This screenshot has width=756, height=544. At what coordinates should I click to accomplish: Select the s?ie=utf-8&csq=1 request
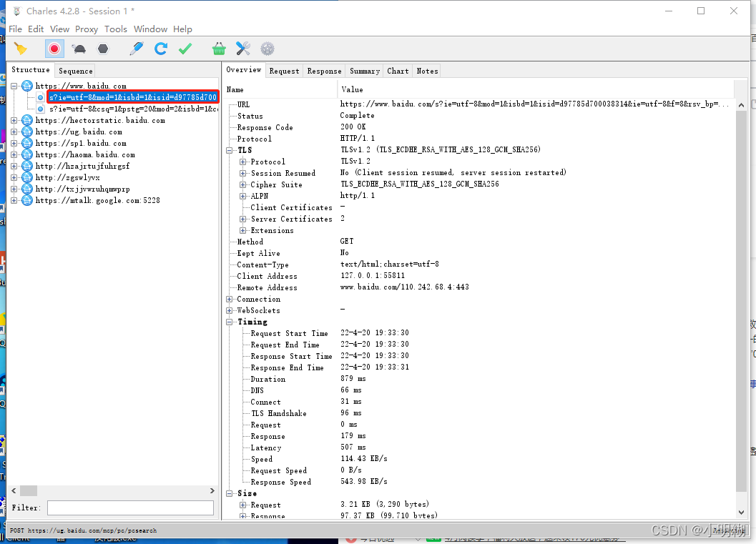pyautogui.click(x=133, y=109)
